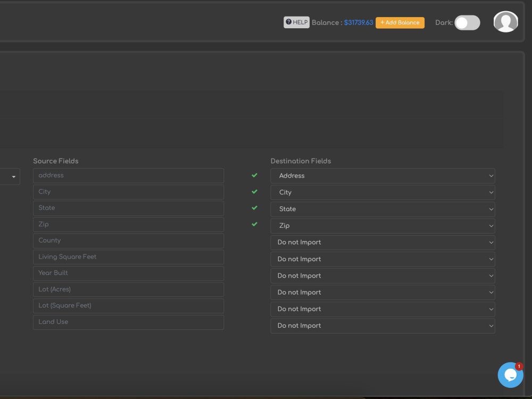Open the State destination dropdown

click(383, 209)
